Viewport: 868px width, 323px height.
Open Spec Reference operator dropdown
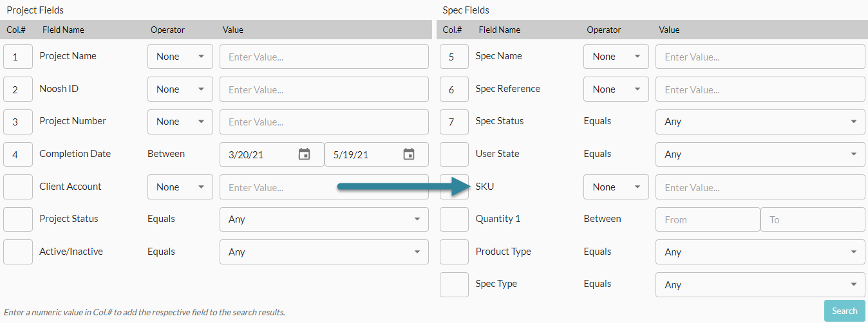(x=616, y=89)
